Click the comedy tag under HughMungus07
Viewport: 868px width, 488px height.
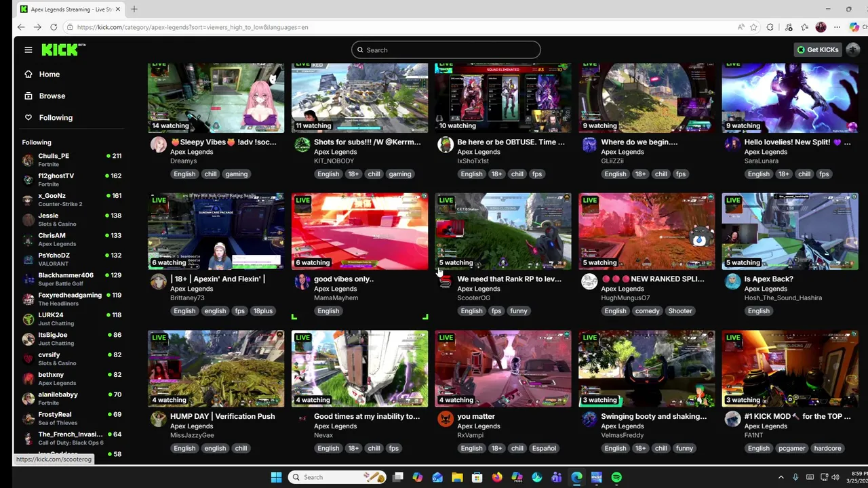pyautogui.click(x=647, y=311)
